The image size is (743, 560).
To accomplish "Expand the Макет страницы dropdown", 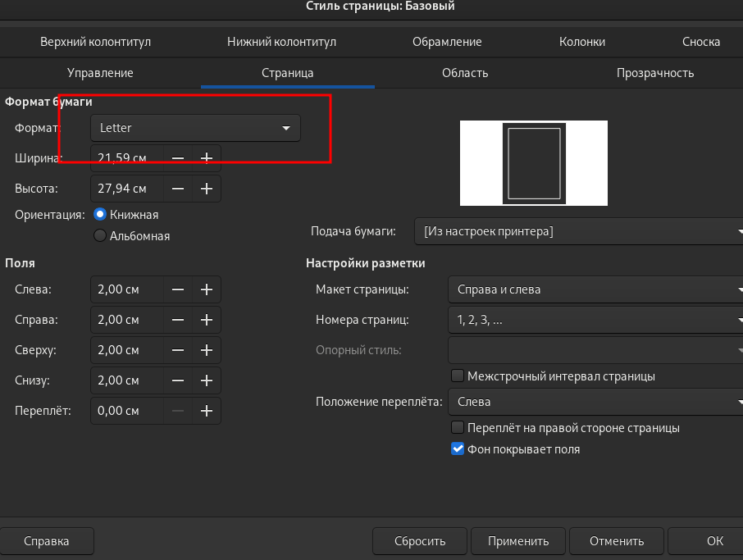I will click(595, 289).
